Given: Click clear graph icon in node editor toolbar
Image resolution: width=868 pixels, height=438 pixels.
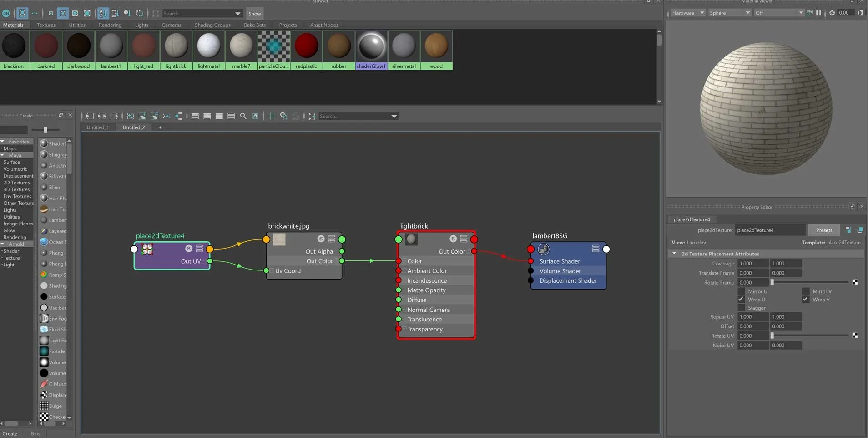Looking at the screenshot, I should 130,116.
